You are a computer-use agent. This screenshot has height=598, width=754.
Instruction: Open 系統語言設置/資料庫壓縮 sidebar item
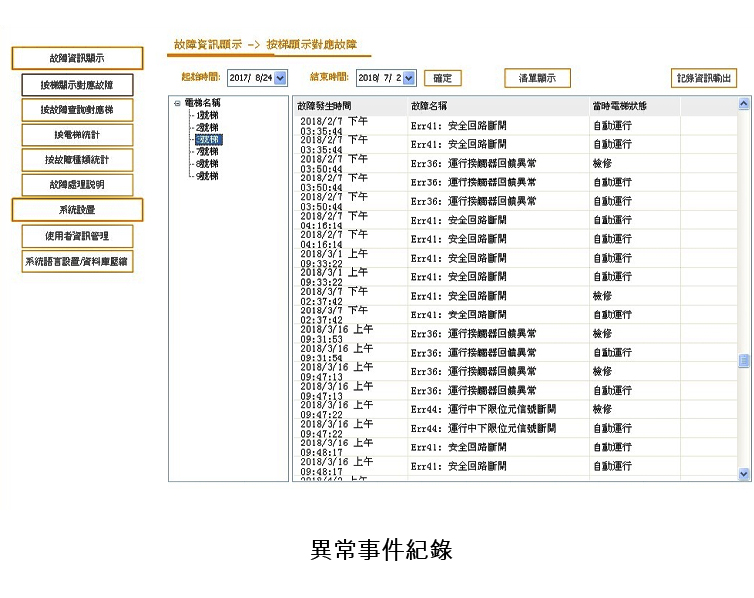coord(77,261)
